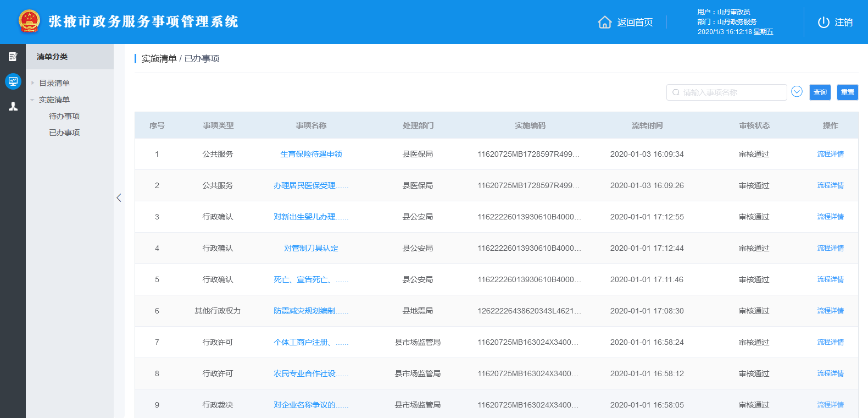Click the 操作 column header
The width and height of the screenshot is (868, 418).
830,125
